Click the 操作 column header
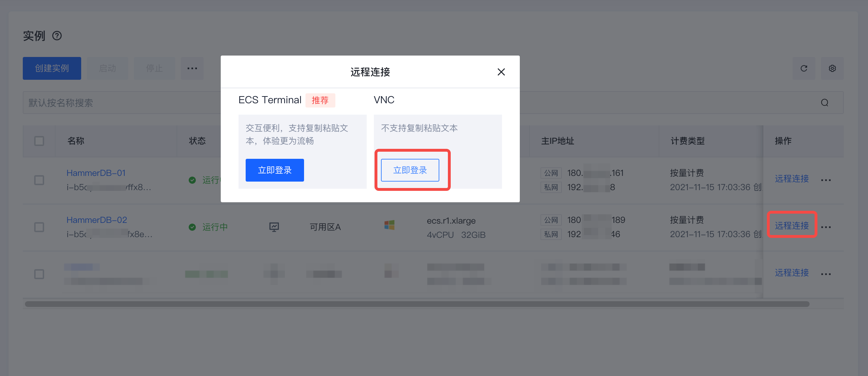Viewport: 868px width, 376px height. [783, 141]
